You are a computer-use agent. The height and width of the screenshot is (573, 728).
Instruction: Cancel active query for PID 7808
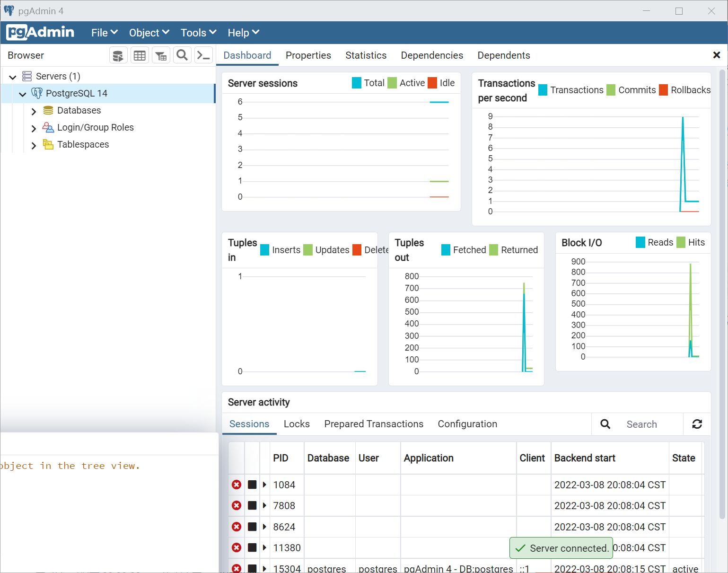tap(252, 505)
